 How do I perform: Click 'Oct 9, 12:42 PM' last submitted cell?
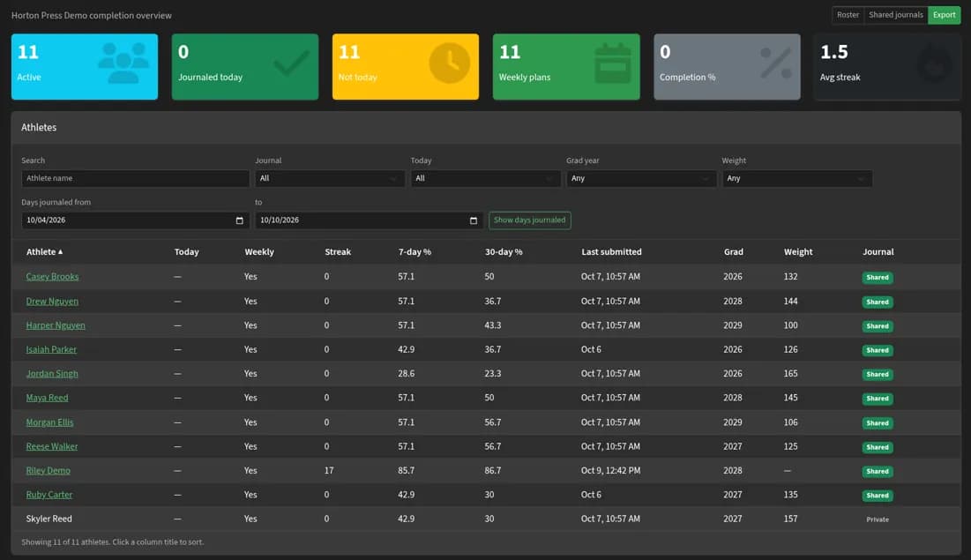coord(610,471)
